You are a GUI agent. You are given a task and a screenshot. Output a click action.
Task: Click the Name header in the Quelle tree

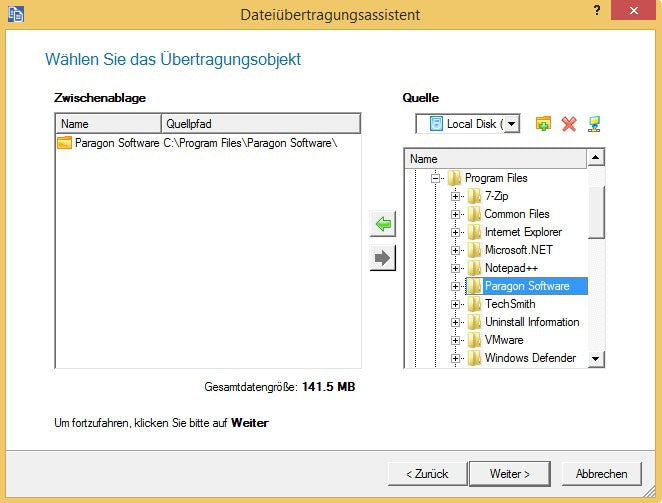[496, 159]
